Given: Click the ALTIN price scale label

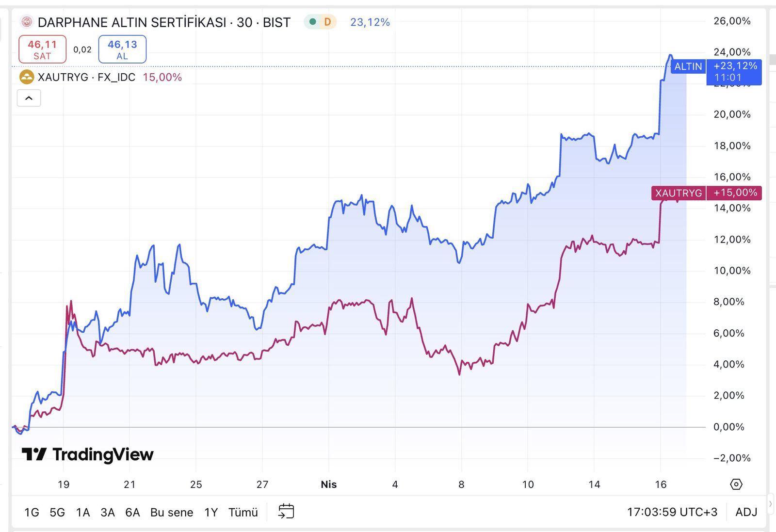Looking at the screenshot, I should [x=688, y=66].
